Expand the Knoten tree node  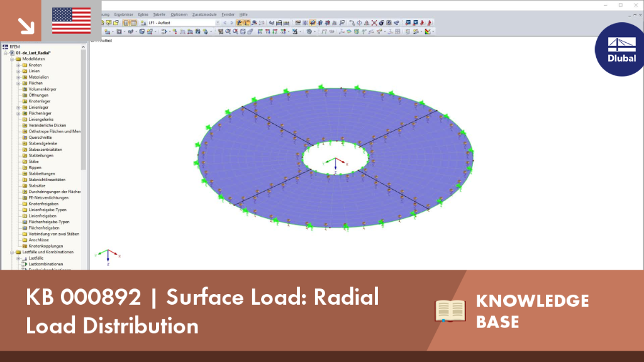tap(18, 65)
